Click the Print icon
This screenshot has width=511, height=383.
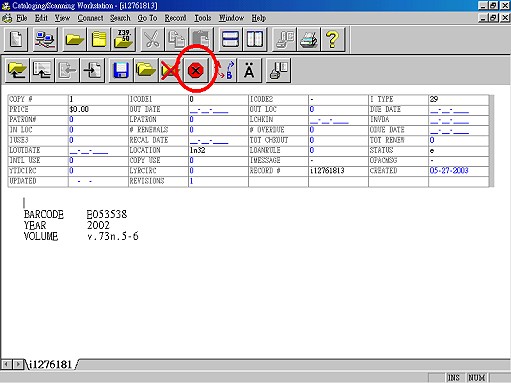click(x=308, y=39)
